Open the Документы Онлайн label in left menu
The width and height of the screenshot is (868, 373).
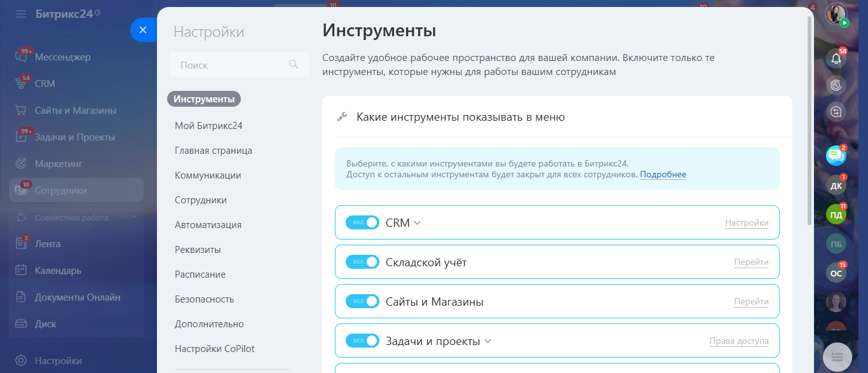tap(78, 297)
